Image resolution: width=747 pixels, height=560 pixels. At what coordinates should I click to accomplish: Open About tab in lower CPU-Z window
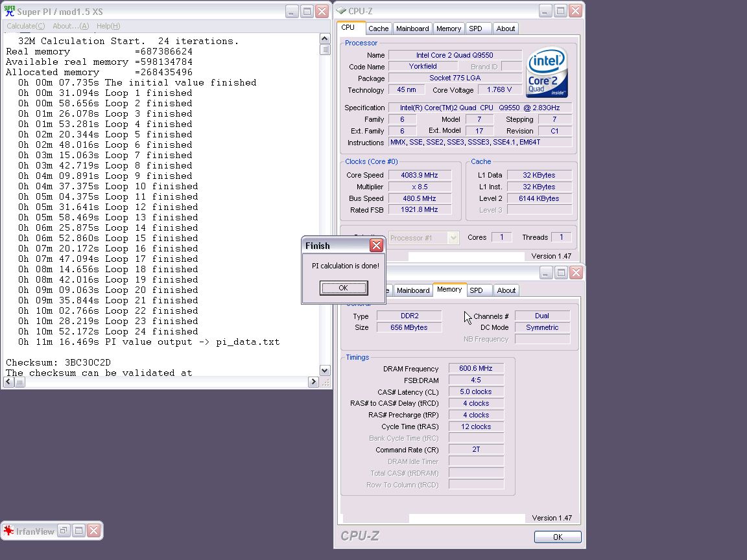pyautogui.click(x=506, y=290)
